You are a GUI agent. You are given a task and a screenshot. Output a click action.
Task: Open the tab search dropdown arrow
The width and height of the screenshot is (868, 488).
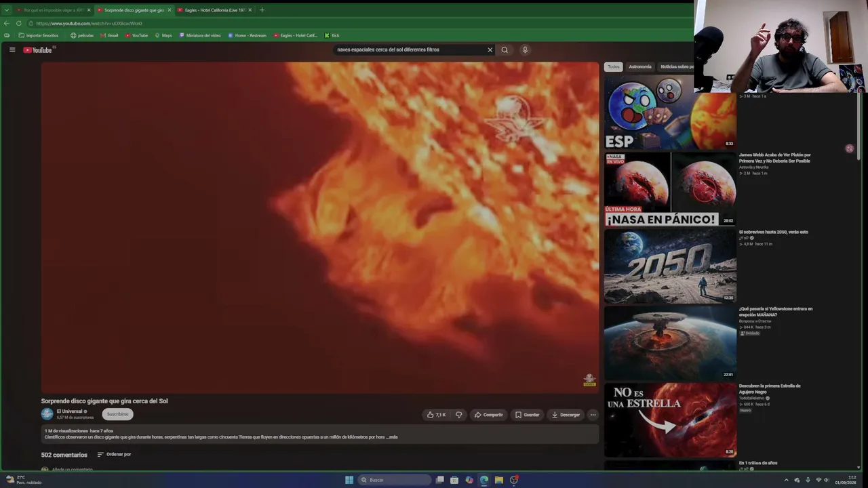pos(7,10)
